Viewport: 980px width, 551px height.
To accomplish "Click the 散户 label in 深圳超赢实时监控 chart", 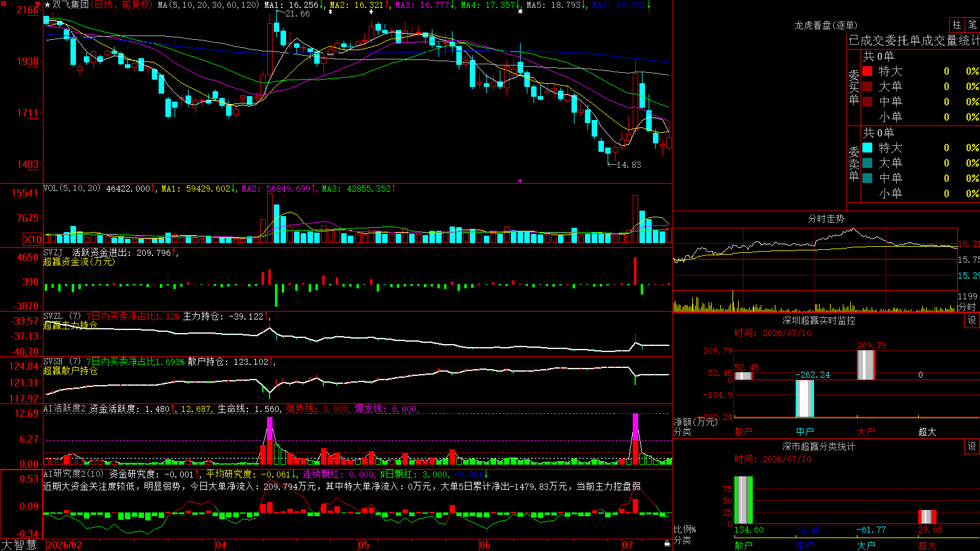I will pos(744,432).
